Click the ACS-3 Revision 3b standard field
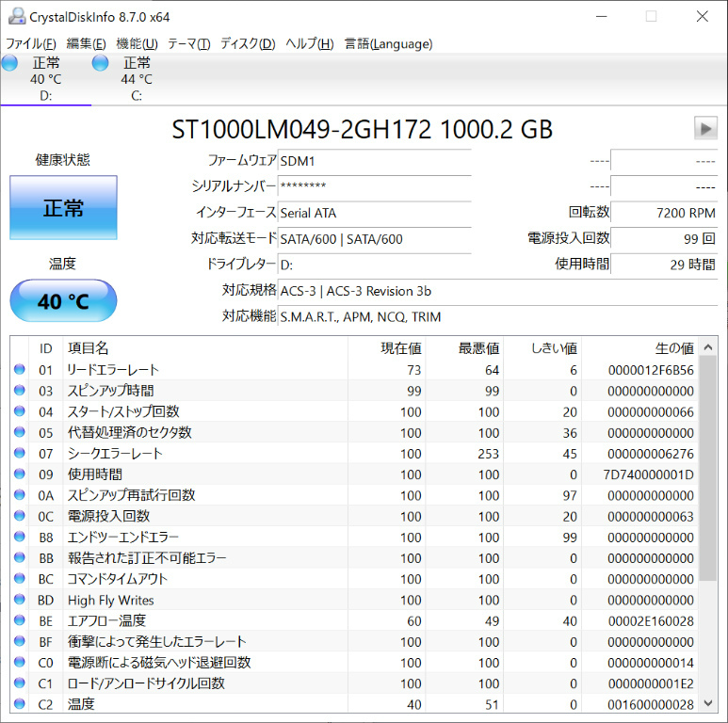The width and height of the screenshot is (728, 723). click(x=497, y=291)
